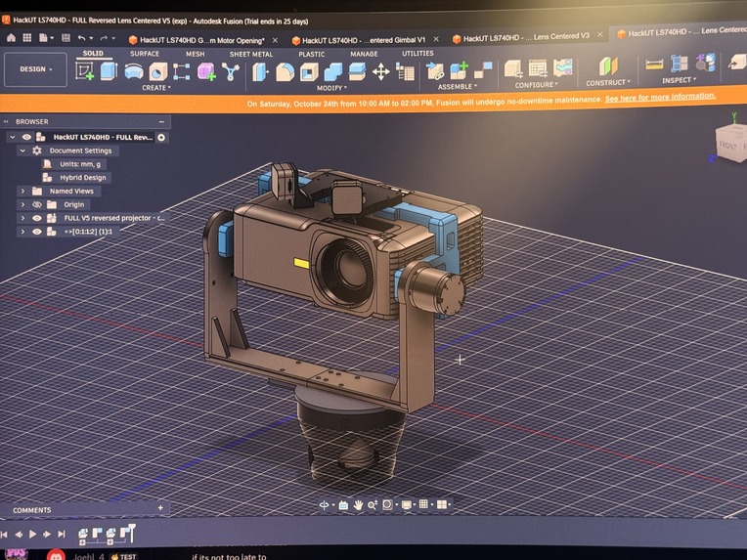The width and height of the screenshot is (747, 560).
Task: Expand the Origin folder
Action: click(22, 205)
